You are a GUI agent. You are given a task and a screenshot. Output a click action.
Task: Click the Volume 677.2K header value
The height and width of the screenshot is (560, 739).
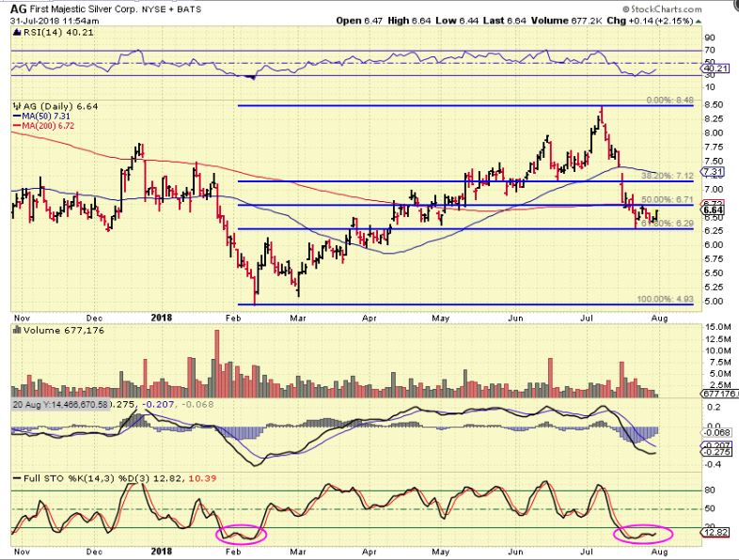(x=567, y=21)
